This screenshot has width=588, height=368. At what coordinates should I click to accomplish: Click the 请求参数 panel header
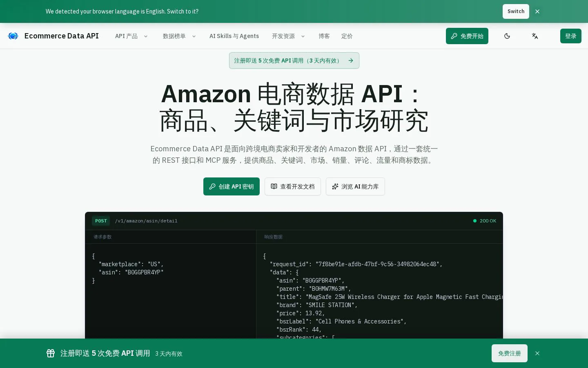[x=102, y=237]
